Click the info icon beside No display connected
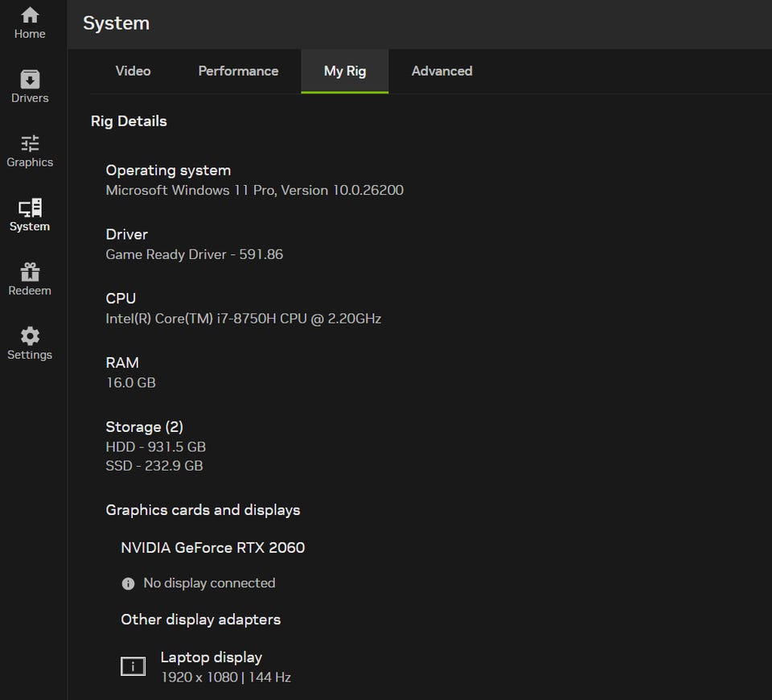Viewport: 772px width, 700px height. 128,583
